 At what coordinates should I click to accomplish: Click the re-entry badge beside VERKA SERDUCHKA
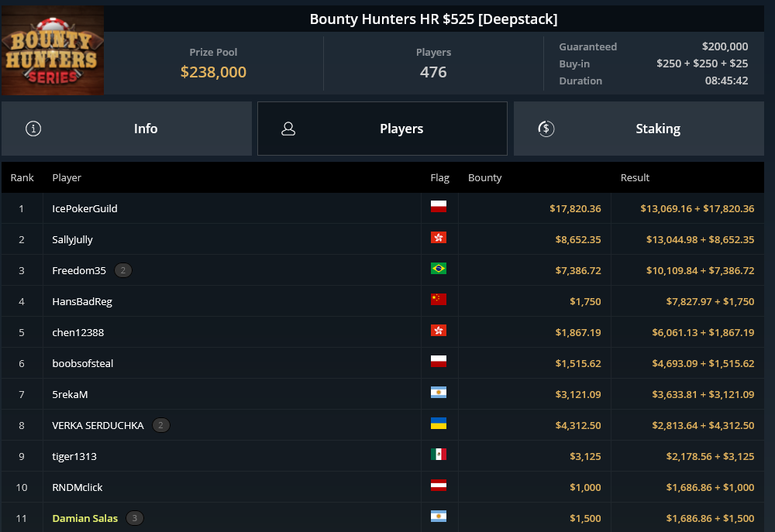(x=160, y=425)
